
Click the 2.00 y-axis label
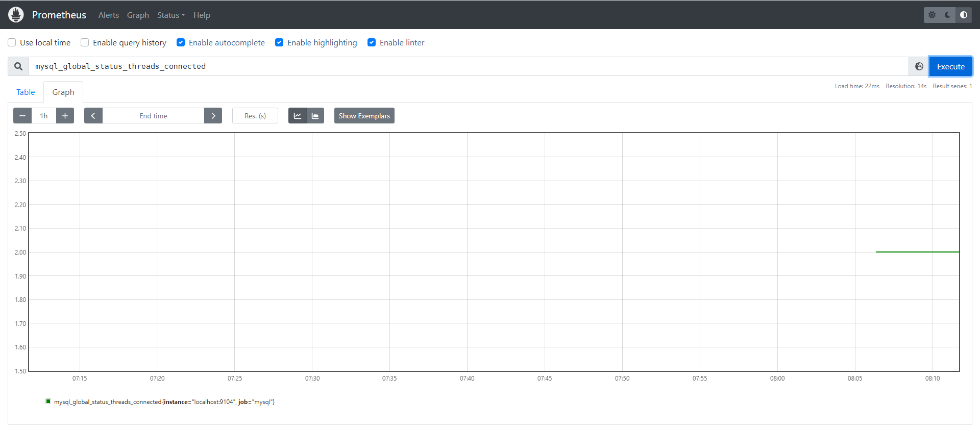click(20, 252)
